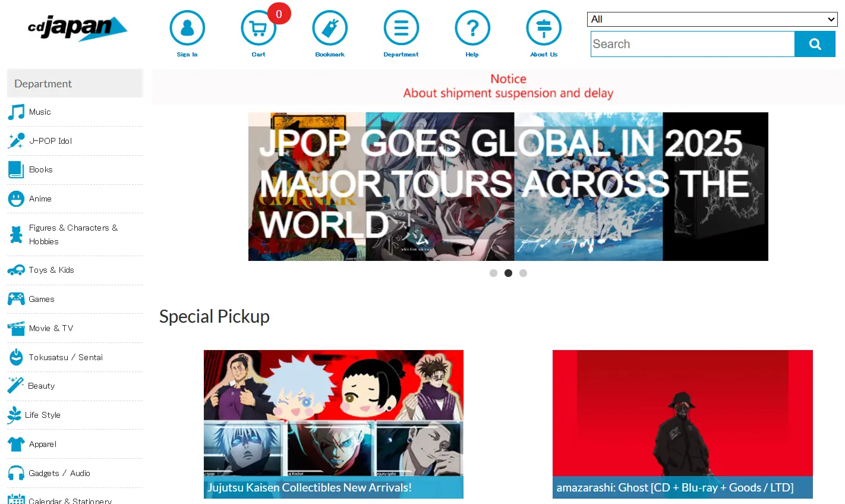
Task: Click the Music note icon
Action: tap(16, 112)
